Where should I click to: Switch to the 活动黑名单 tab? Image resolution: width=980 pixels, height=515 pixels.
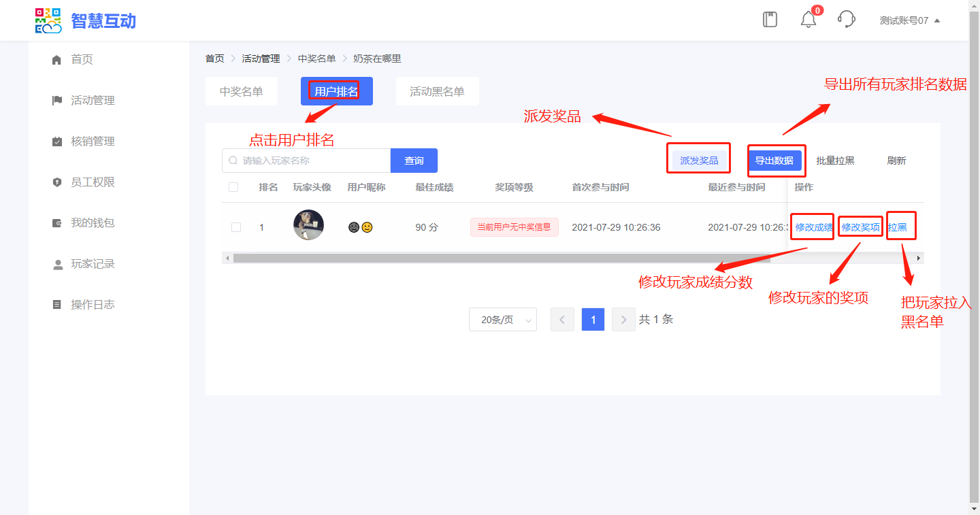point(437,92)
